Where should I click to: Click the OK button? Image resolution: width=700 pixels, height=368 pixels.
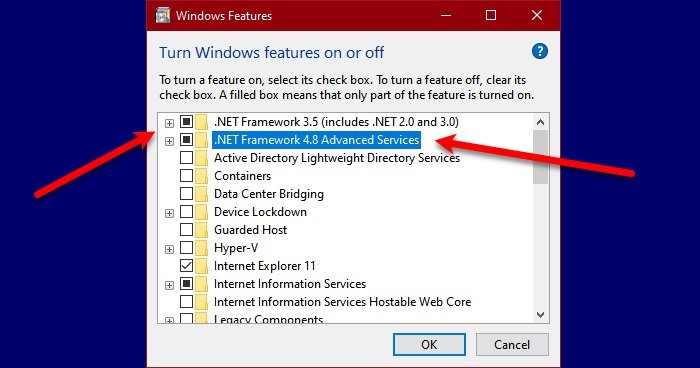pyautogui.click(x=429, y=345)
